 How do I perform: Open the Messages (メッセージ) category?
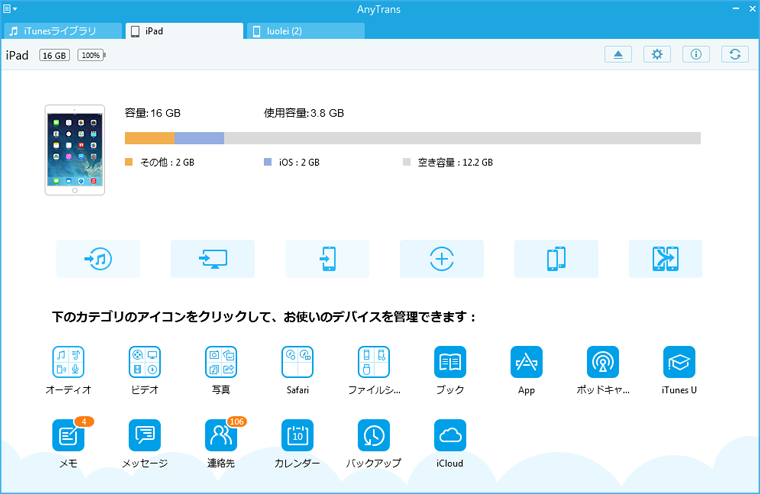(x=144, y=435)
